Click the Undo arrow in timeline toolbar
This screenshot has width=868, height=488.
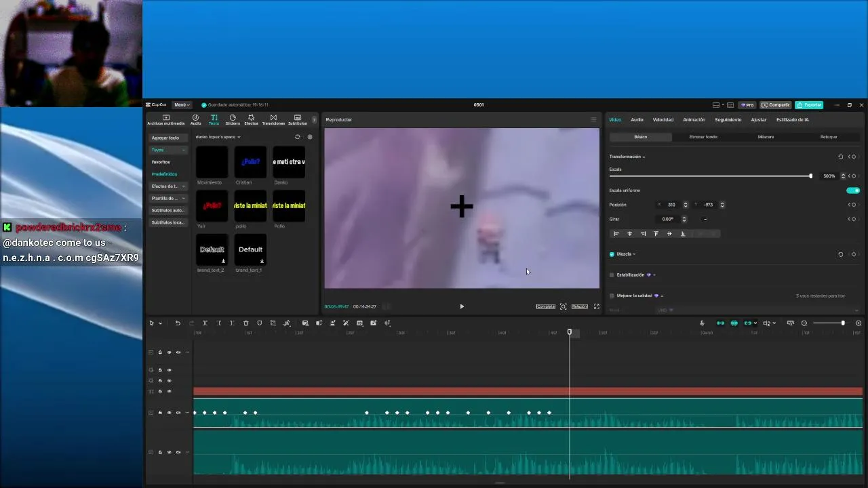coord(178,323)
